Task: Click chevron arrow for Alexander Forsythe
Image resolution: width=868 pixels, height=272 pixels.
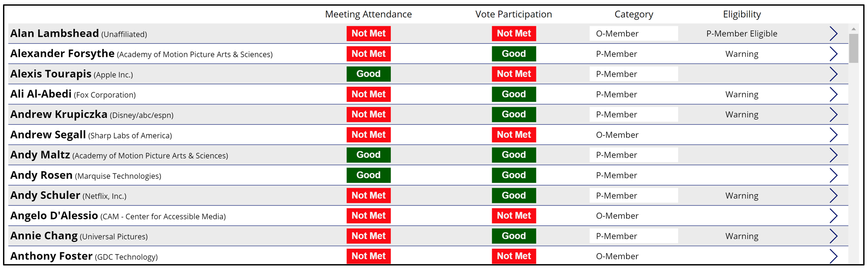Action: [x=833, y=54]
